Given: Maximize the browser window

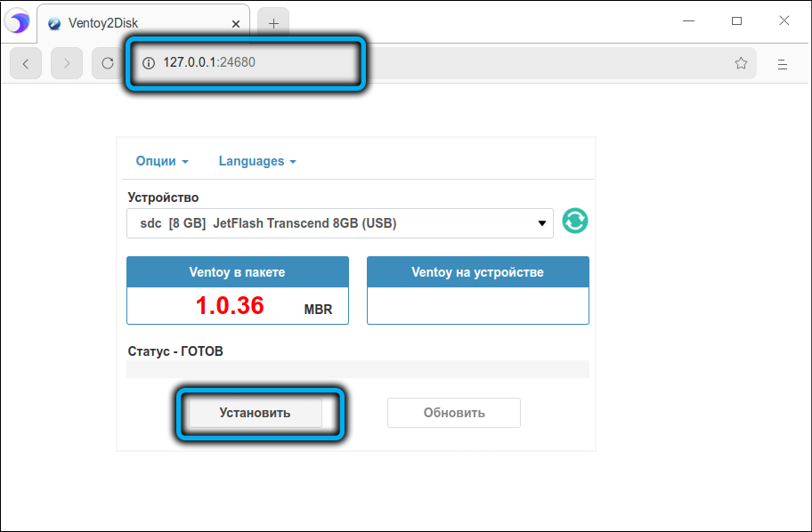Looking at the screenshot, I should click(736, 21).
